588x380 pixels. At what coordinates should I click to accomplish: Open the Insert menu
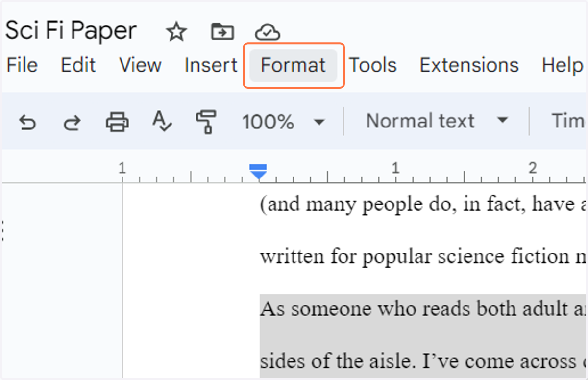(x=211, y=65)
